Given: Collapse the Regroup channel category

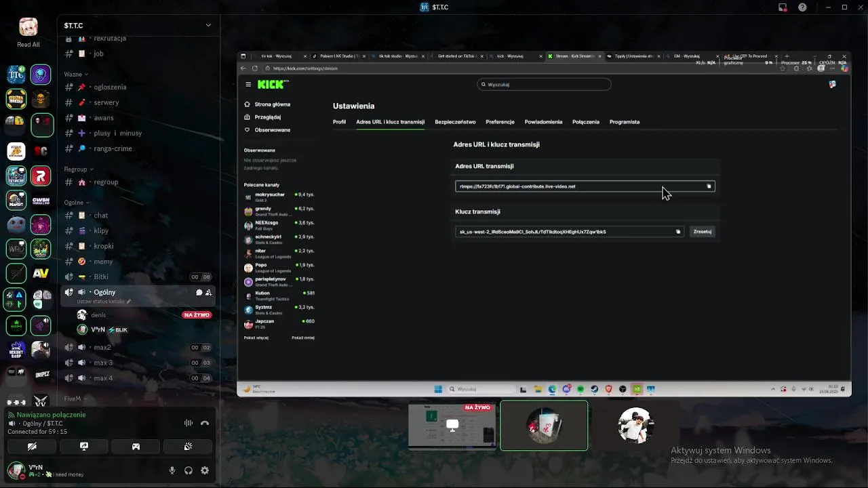Looking at the screenshot, I should (79, 169).
